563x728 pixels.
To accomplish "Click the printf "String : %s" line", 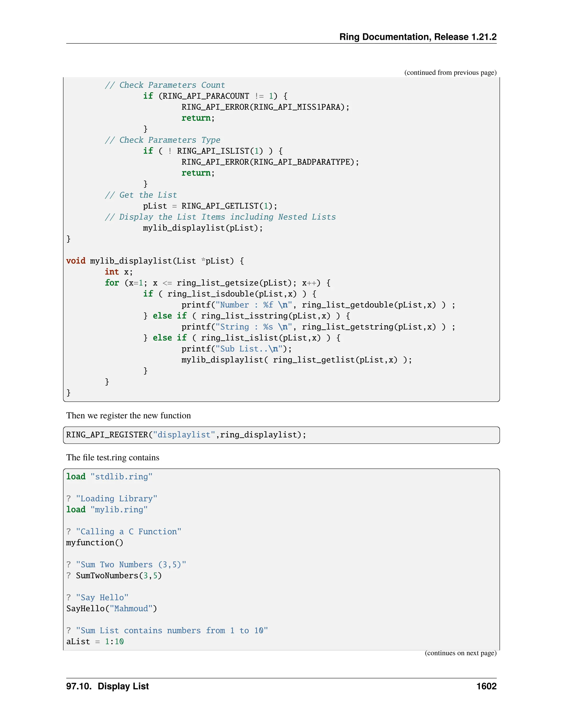I will click(x=318, y=327).
